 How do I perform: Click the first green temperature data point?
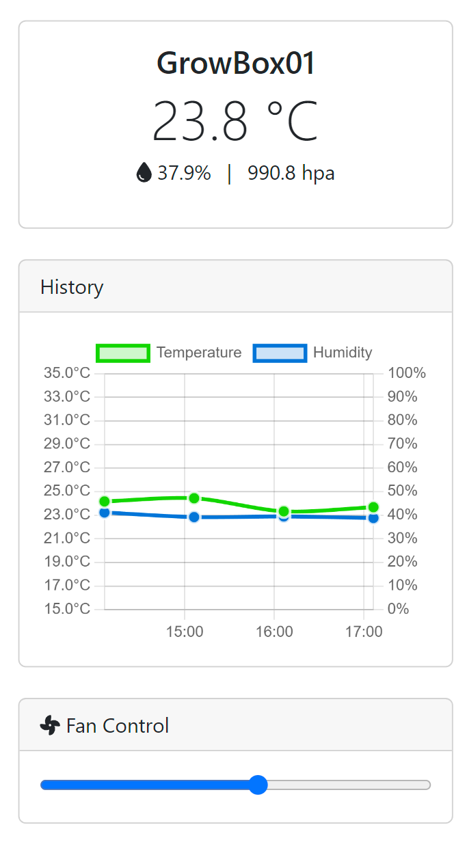pyautogui.click(x=105, y=502)
